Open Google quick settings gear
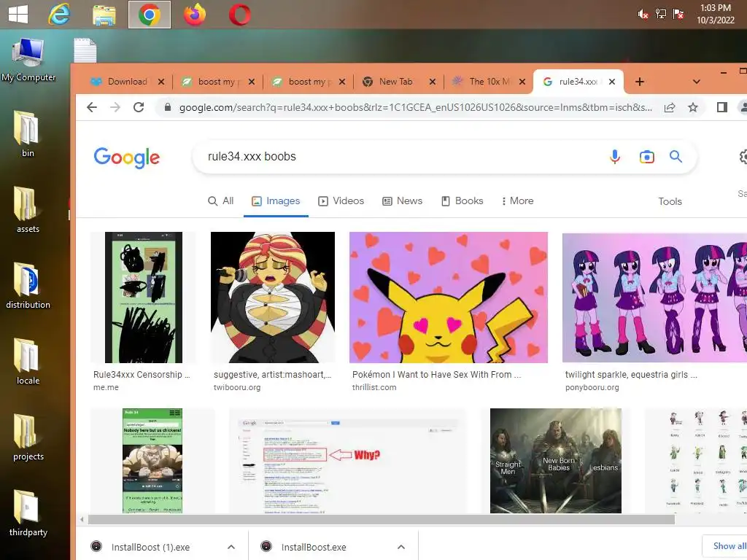 click(x=743, y=157)
